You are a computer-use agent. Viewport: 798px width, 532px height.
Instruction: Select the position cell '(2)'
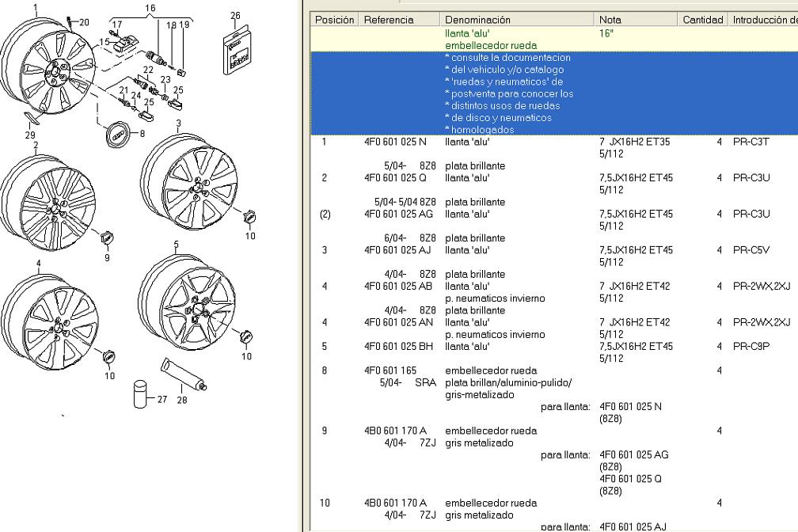(x=325, y=215)
